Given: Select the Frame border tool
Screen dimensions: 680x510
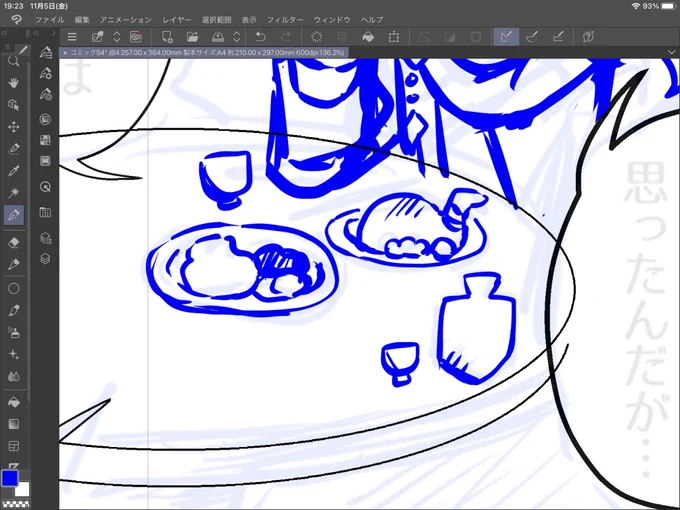Looking at the screenshot, I should tap(13, 446).
